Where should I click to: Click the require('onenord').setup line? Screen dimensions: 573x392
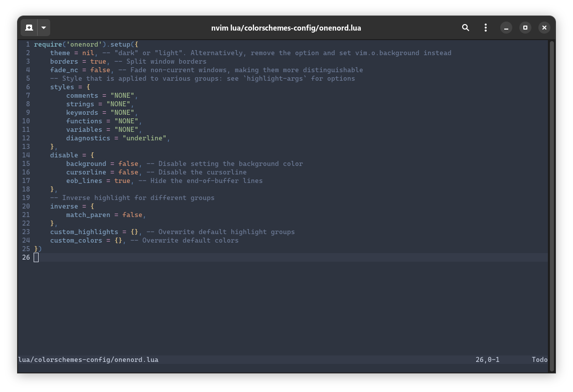86,45
